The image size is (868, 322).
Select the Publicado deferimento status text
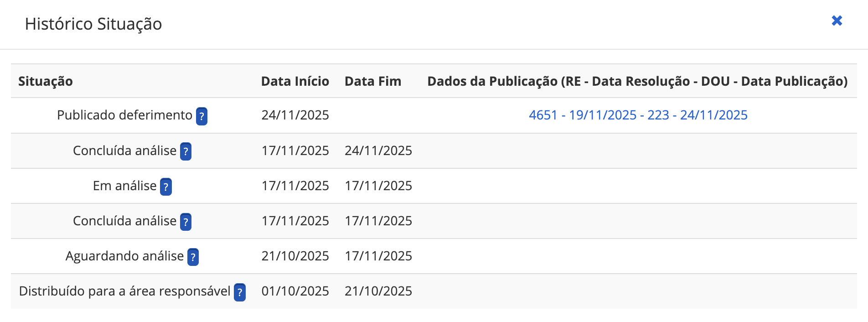tap(124, 115)
